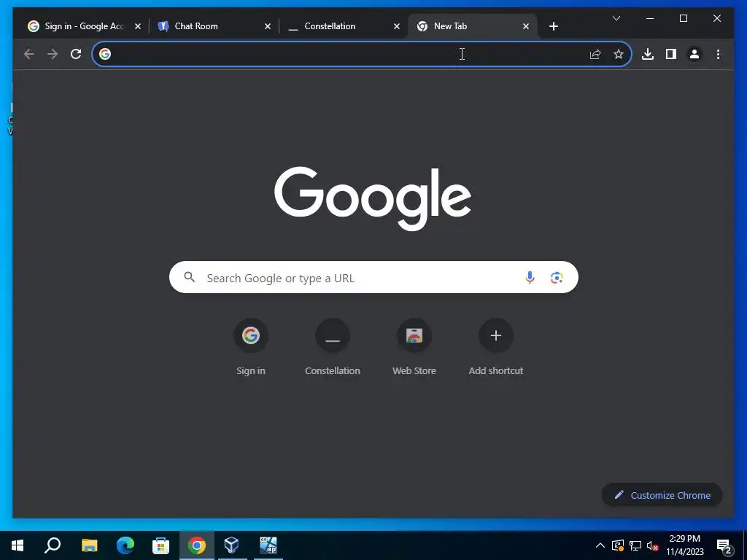
Task: Click the muted volume icon in tray
Action: click(x=653, y=545)
